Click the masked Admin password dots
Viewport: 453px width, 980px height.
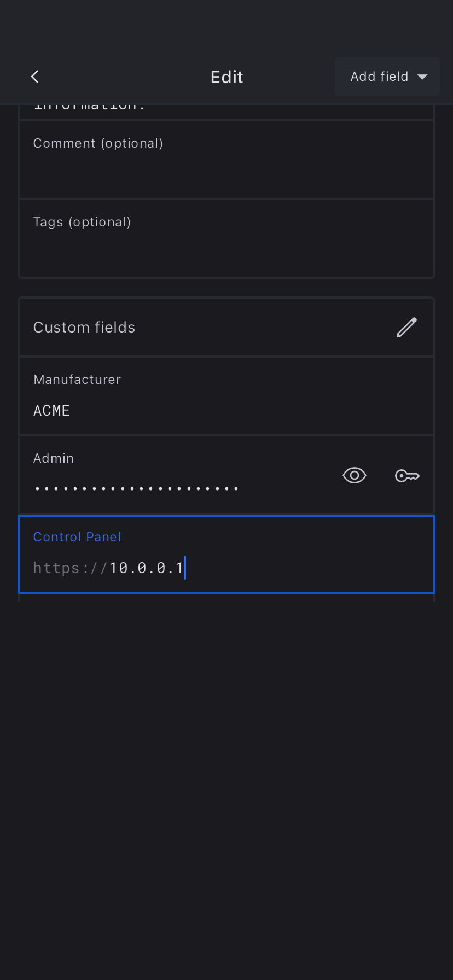click(x=136, y=488)
